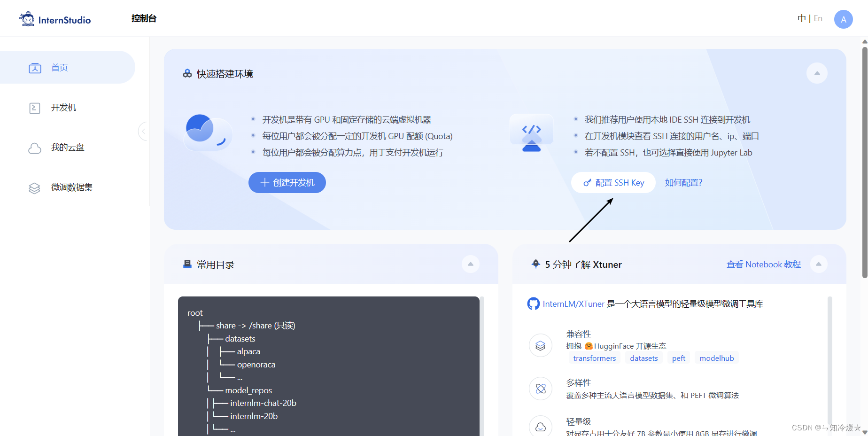Image resolution: width=868 pixels, height=436 pixels.
Task: Select the internlm-20b row
Action: pos(254,416)
